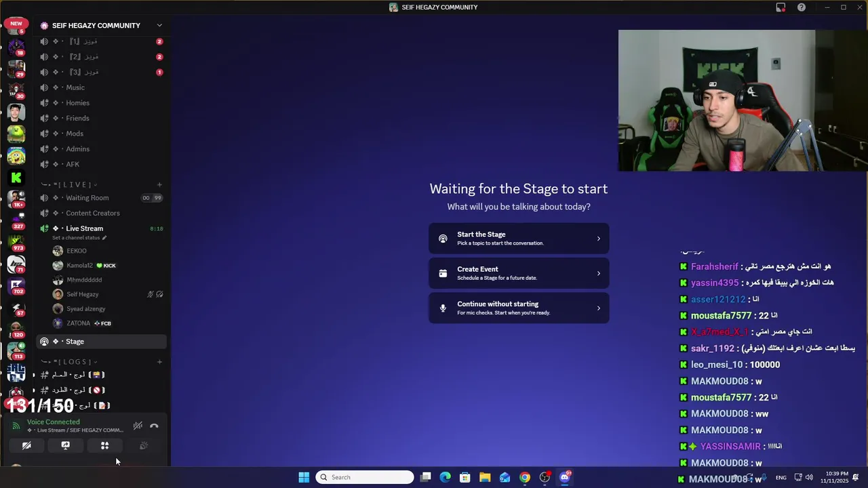Open the soundboard button in voice panel
Screen dimensions: 868x488
[144, 445]
